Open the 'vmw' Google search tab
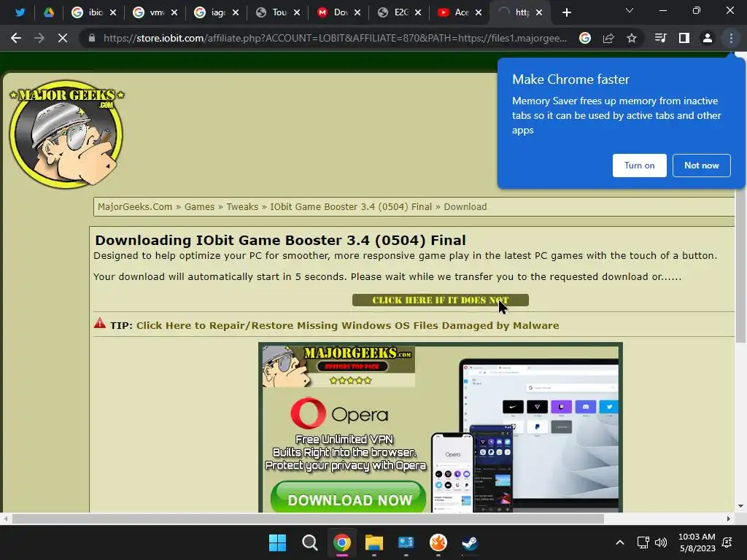Screen dimensions: 747x560 pos(155,12)
